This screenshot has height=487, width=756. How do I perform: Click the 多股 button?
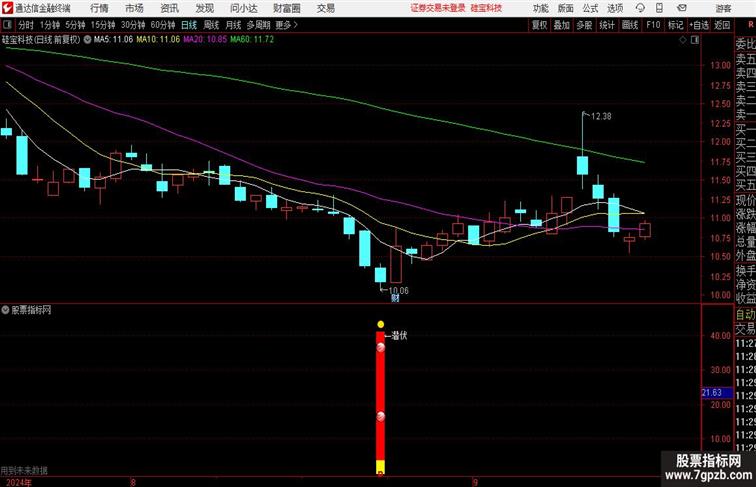tap(584, 25)
